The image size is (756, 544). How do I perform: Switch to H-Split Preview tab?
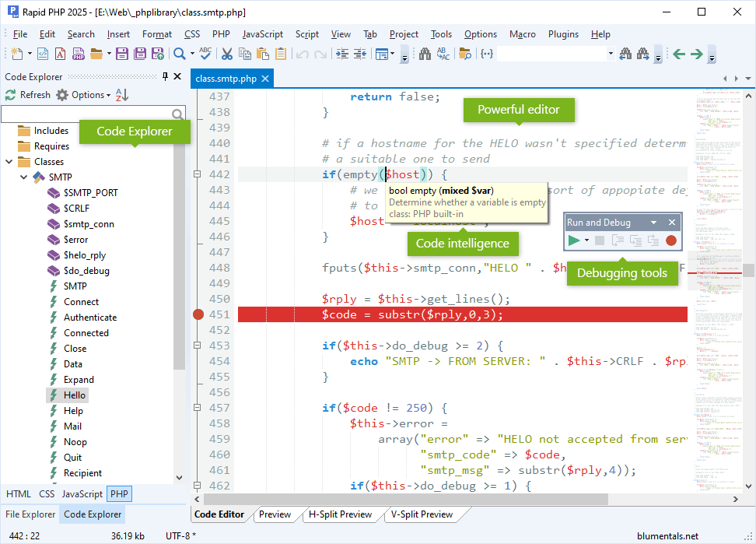tap(338, 514)
